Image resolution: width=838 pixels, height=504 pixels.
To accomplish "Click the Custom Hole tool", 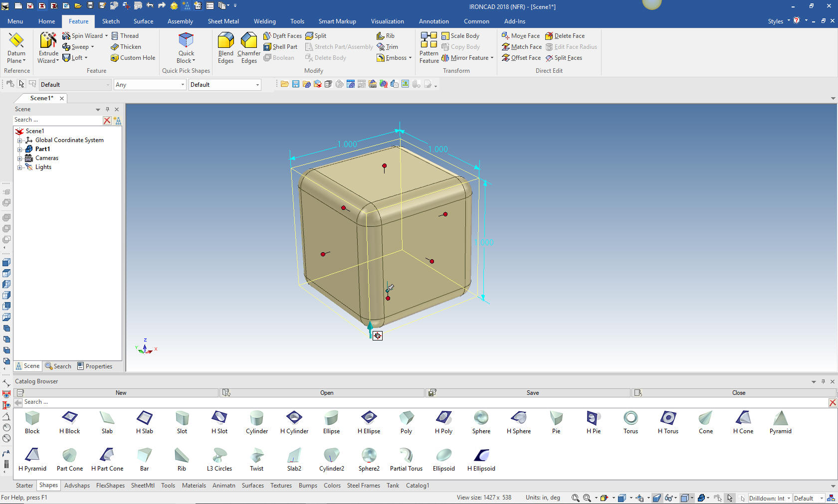I will coord(133,58).
